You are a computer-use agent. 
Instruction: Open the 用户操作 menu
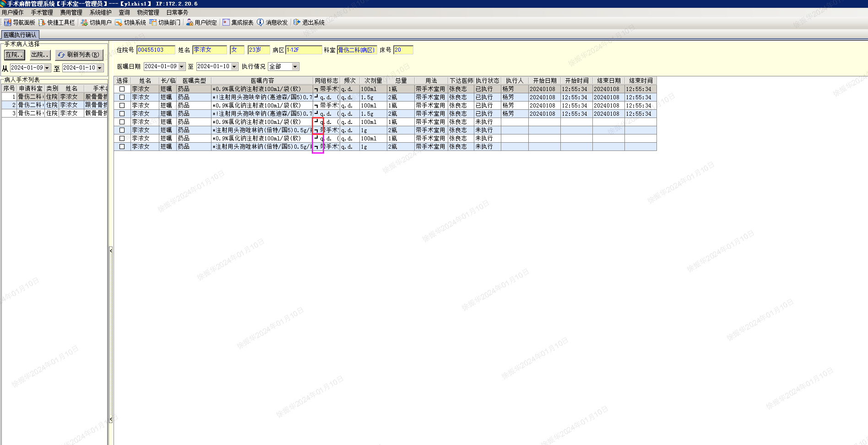(x=13, y=12)
